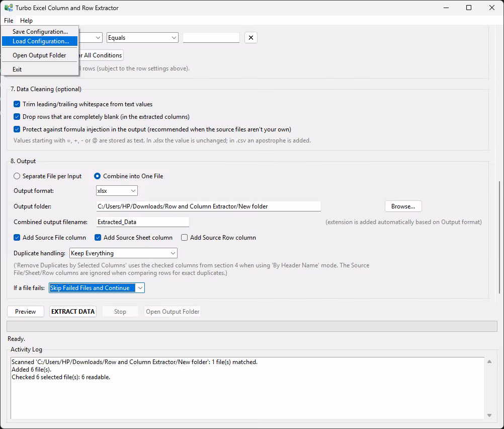
Task: Click Activity Log scroll down arrow
Action: click(489, 415)
